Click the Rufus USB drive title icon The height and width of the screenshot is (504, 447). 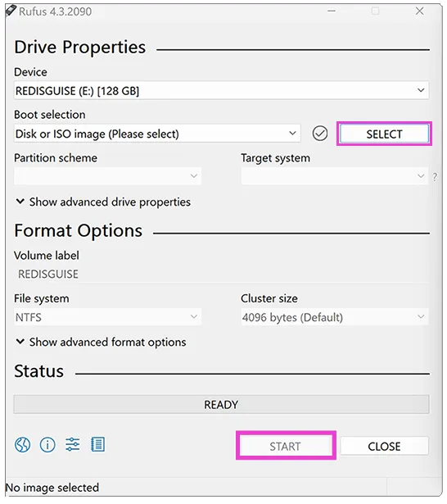coord(11,11)
